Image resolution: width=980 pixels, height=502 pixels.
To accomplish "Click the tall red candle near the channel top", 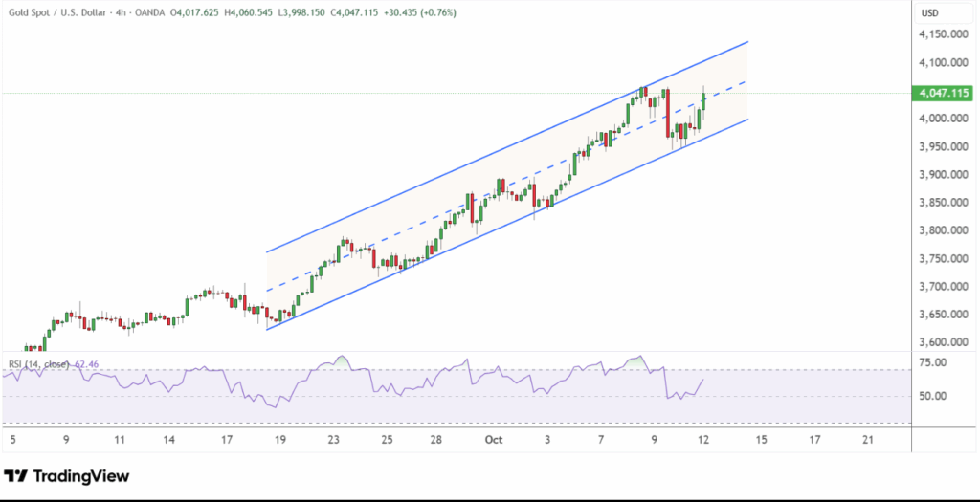I will pyautogui.click(x=666, y=113).
